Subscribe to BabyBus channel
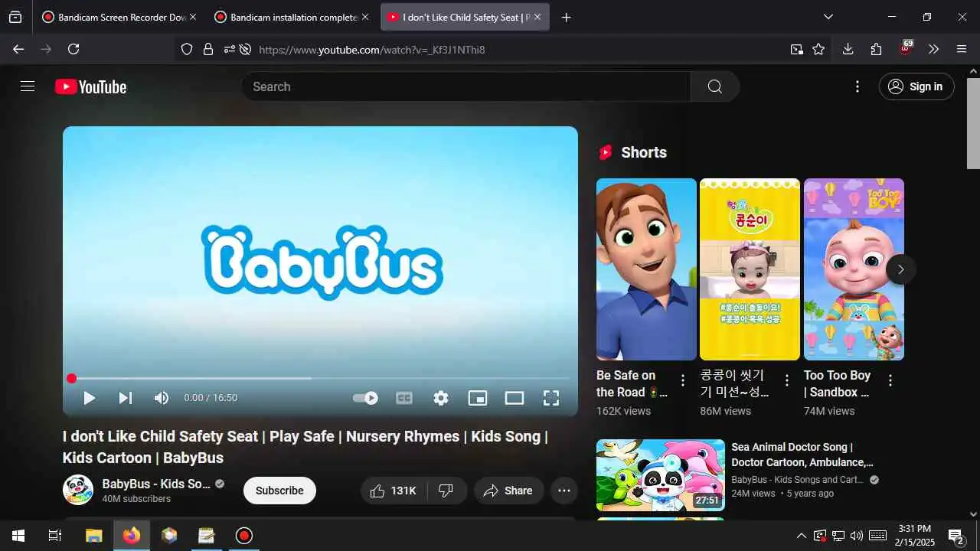The image size is (980, 551). [x=279, y=491]
